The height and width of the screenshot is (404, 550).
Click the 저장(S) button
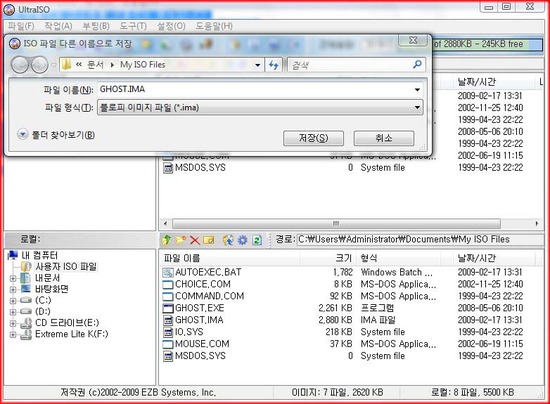coord(313,138)
